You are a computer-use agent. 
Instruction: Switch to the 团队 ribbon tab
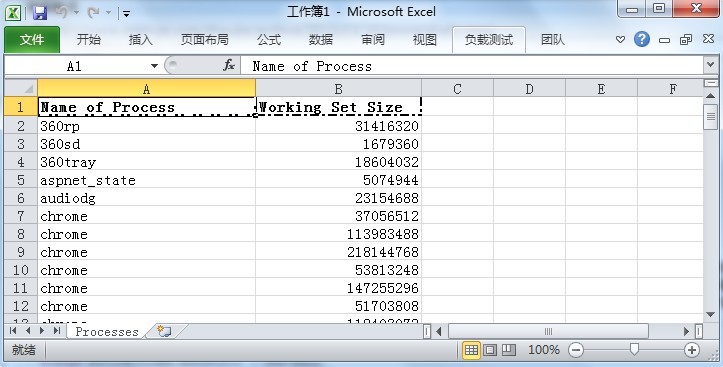(x=553, y=40)
